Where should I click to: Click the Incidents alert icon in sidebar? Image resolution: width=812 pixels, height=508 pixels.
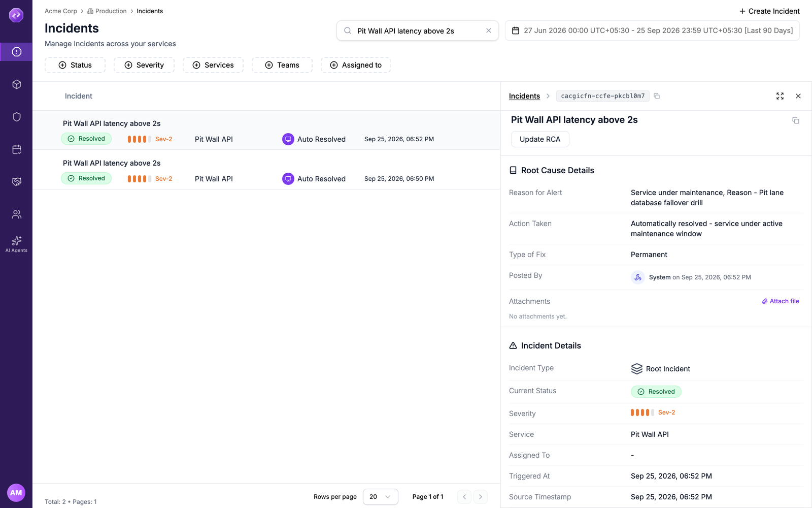click(16, 52)
